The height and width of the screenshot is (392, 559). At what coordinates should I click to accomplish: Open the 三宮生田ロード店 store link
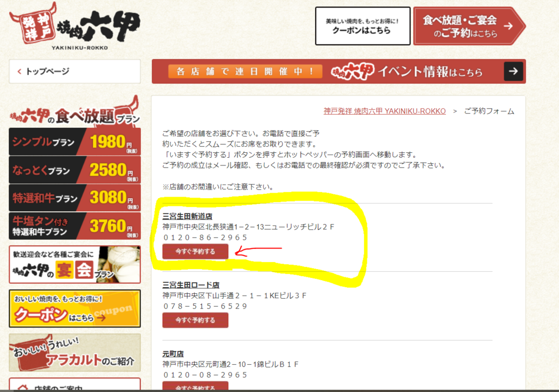(191, 285)
